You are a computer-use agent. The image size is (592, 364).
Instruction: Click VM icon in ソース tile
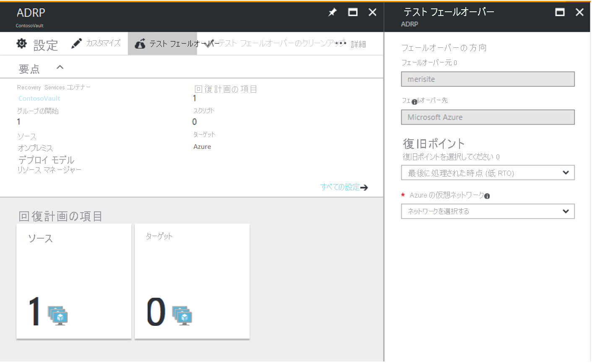pos(58,315)
